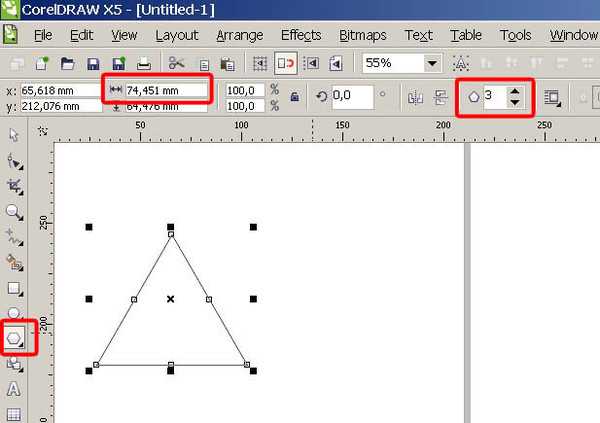
Task: Open the Text menu
Action: click(x=418, y=35)
